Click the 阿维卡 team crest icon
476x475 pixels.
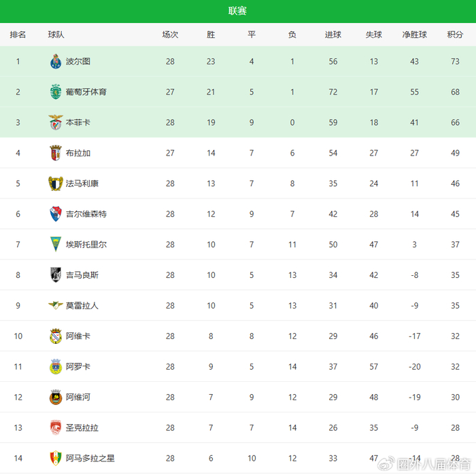[x=56, y=336]
